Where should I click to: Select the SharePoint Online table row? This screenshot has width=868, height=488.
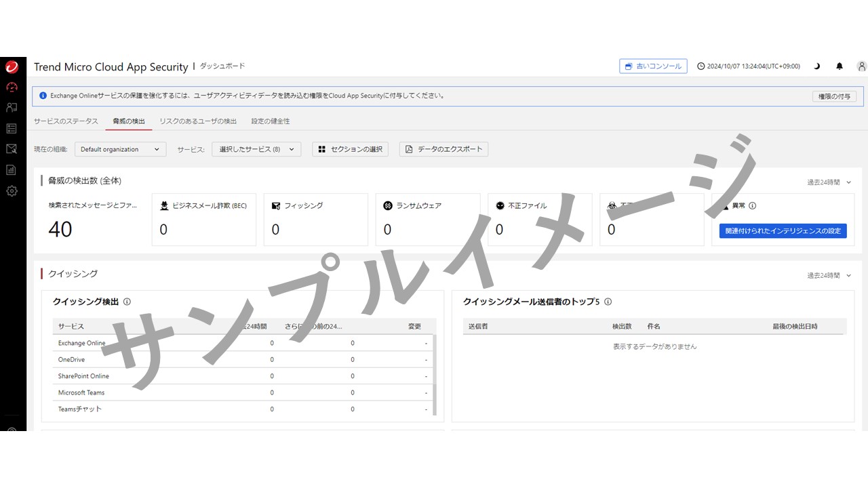click(x=243, y=376)
